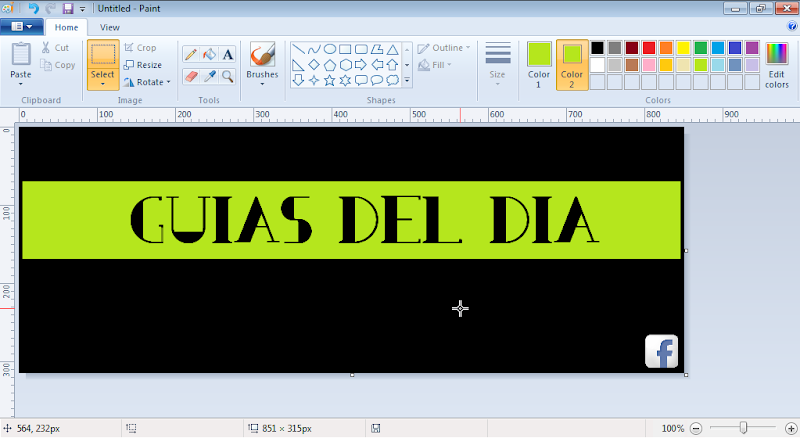Click the zoom in plus button
This screenshot has height=438, width=800.
click(791, 428)
